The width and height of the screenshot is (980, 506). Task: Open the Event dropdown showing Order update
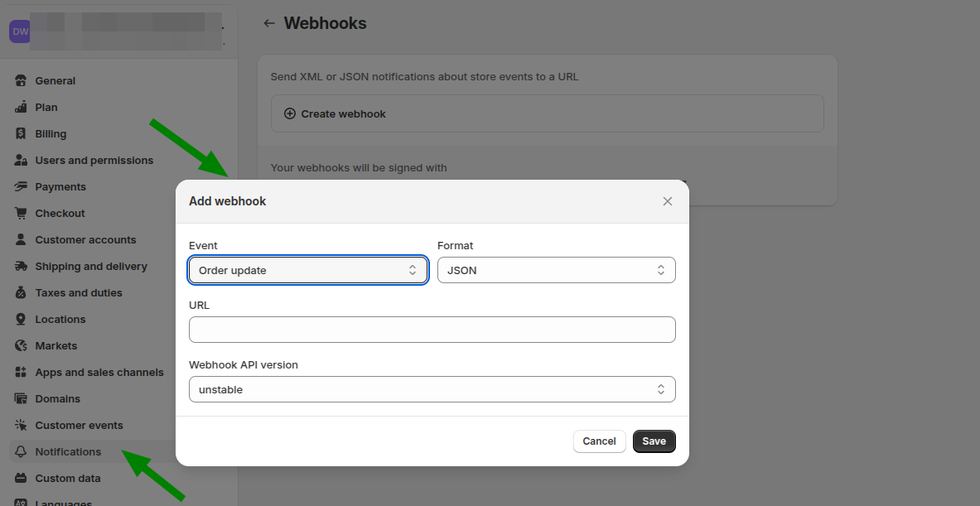pyautogui.click(x=307, y=270)
